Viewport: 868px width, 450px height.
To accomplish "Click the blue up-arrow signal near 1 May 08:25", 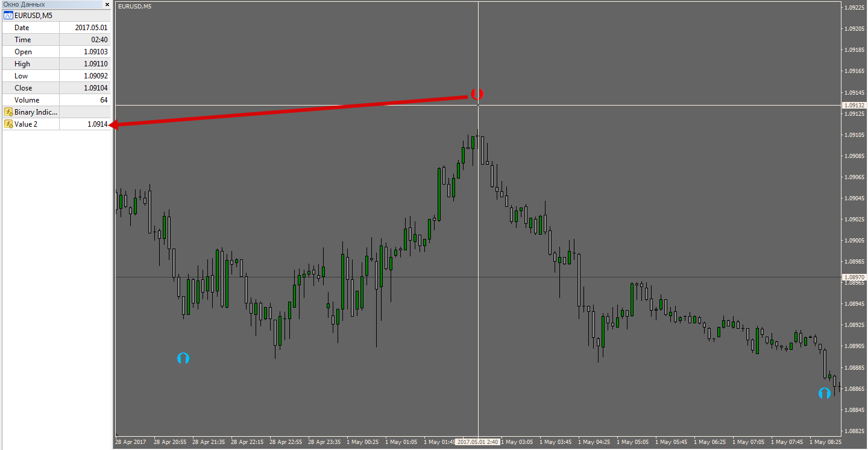I will (825, 393).
